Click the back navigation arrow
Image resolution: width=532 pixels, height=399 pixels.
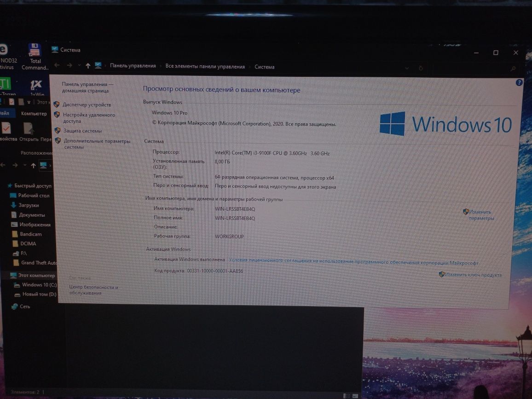[x=57, y=65]
